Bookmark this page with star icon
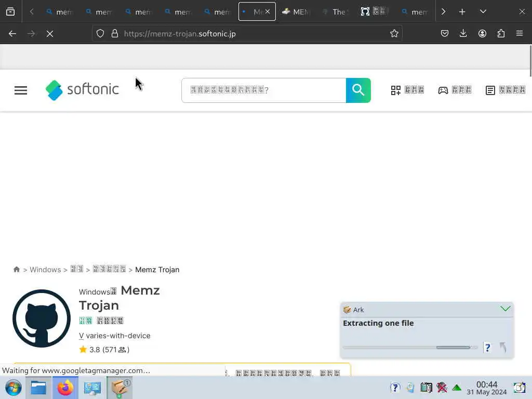This screenshot has height=399, width=532. tap(394, 34)
